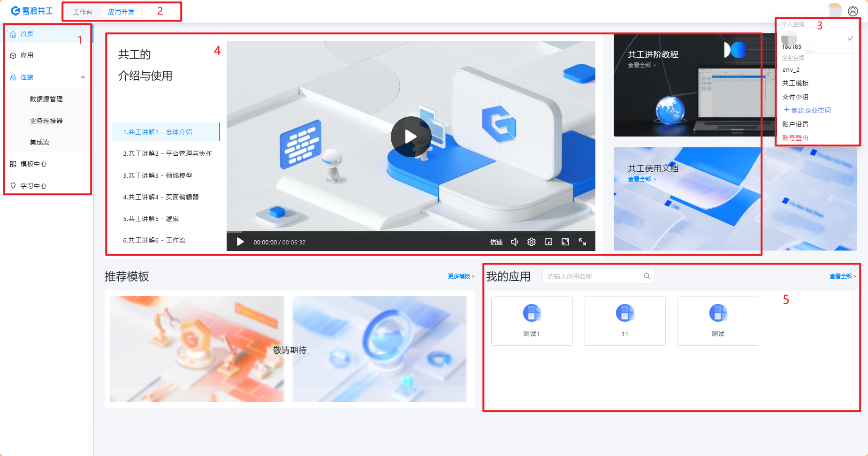Image resolution: width=868 pixels, height=456 pixels.
Task: Click the 雪浪共工 logo icon
Action: point(15,11)
